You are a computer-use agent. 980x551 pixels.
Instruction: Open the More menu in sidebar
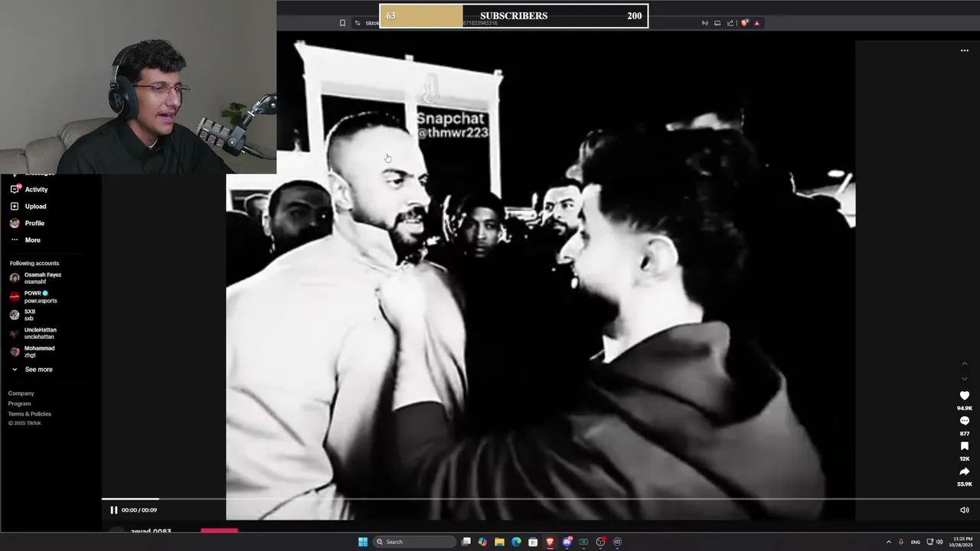tap(25, 240)
